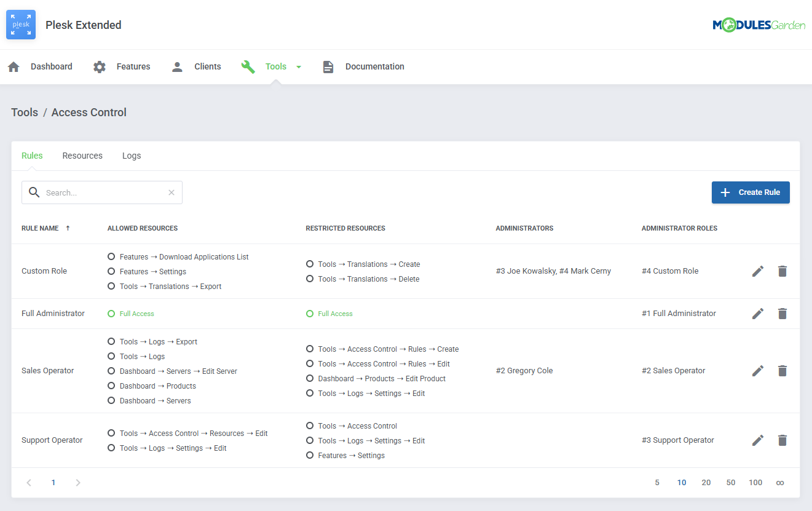This screenshot has width=812, height=511.
Task: Open next page with the right chevron
Action: click(x=77, y=482)
